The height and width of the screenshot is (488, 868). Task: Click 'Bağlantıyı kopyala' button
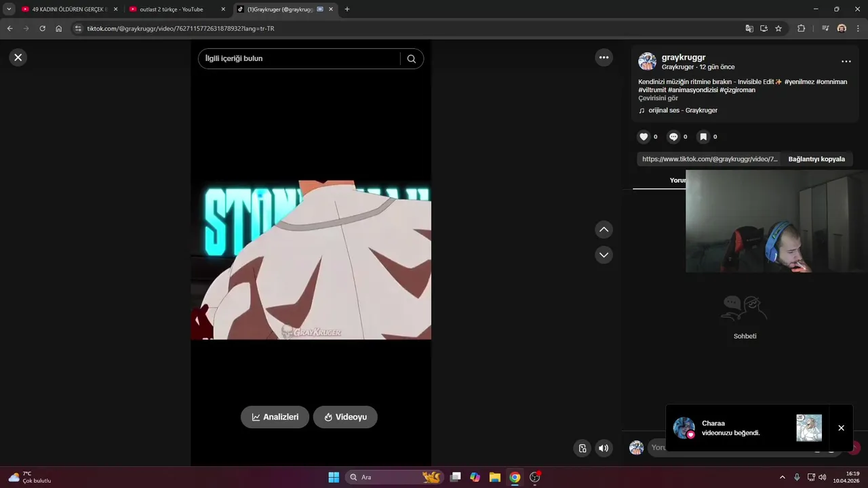[x=816, y=159]
